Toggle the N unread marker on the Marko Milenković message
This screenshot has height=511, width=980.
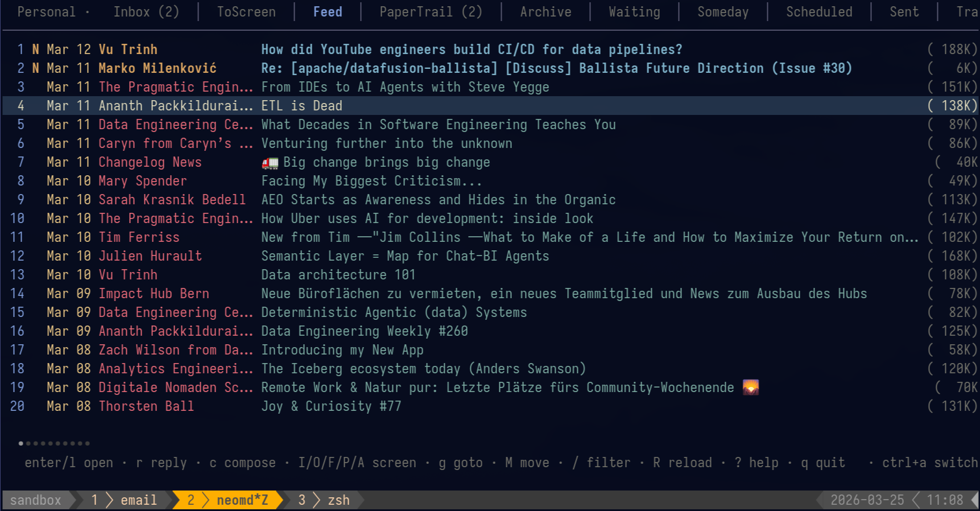(35, 68)
